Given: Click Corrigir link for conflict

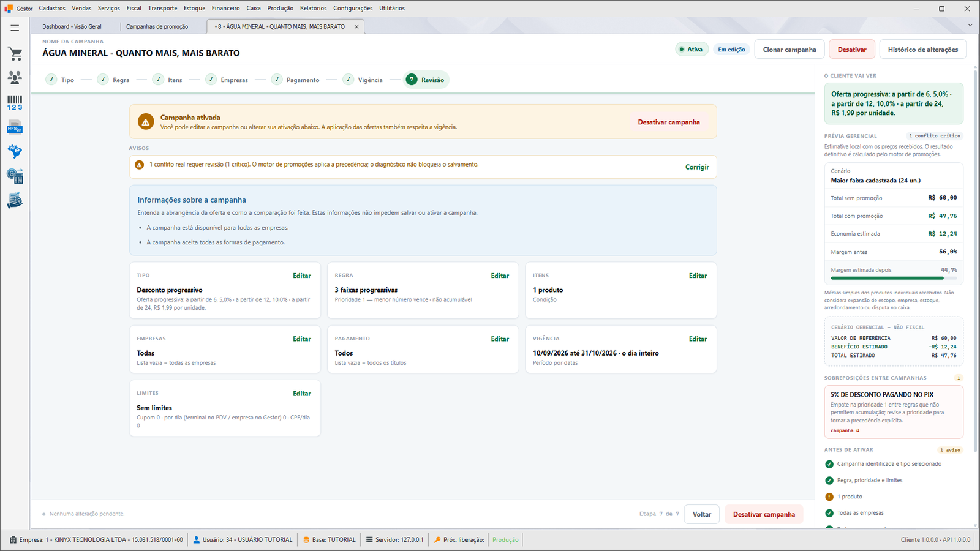Looking at the screenshot, I should click(x=697, y=167).
